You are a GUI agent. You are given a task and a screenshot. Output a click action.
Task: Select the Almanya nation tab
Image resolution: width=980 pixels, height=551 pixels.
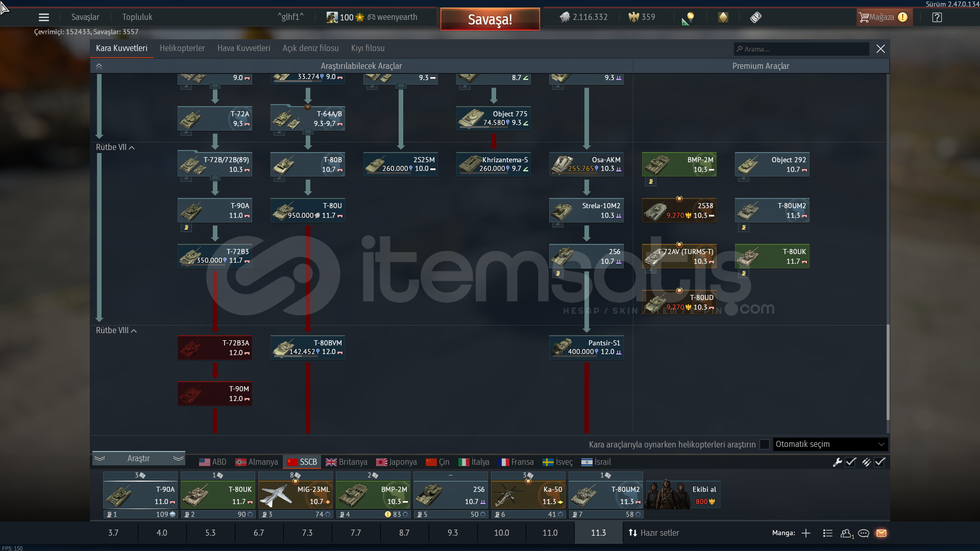pyautogui.click(x=257, y=462)
